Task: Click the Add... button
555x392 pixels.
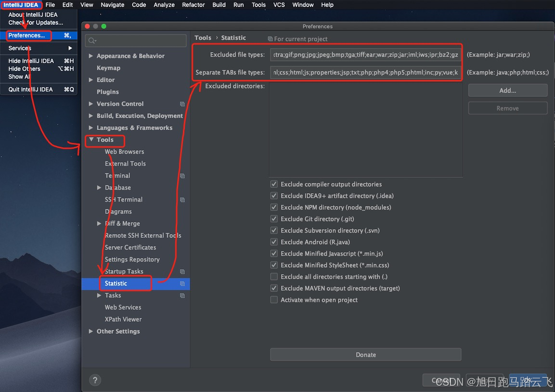Action: coord(507,91)
